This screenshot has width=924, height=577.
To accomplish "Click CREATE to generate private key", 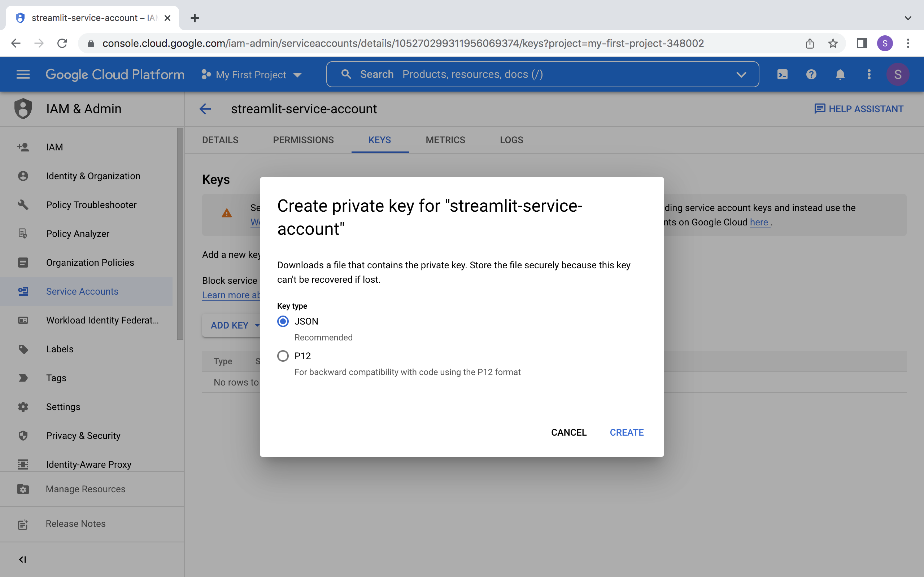I will [x=627, y=432].
